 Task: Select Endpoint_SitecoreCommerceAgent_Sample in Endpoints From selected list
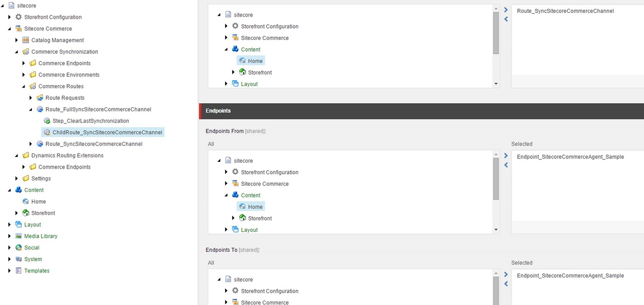point(570,157)
